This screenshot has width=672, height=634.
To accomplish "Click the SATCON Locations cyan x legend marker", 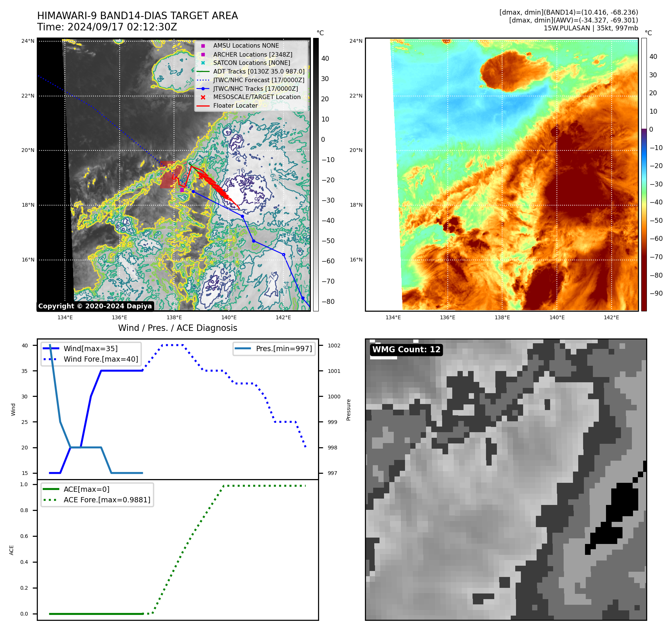I will click(x=203, y=63).
